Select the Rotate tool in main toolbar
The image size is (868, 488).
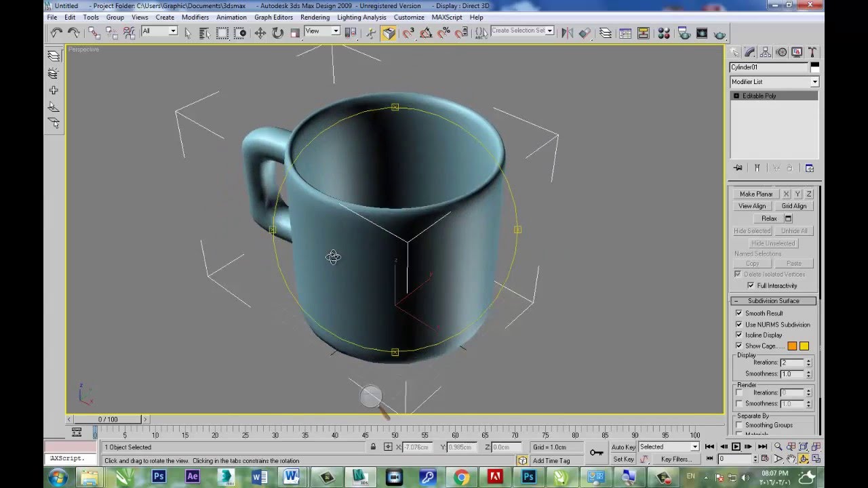coord(277,33)
